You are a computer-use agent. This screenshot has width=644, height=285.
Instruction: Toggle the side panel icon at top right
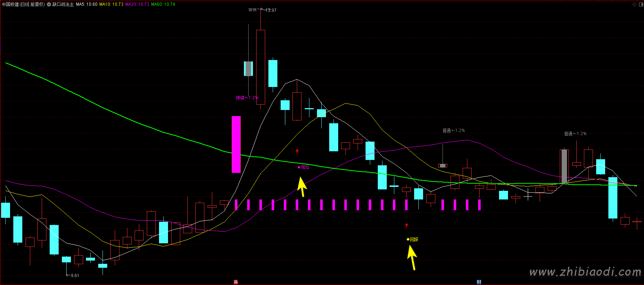click(640, 4)
